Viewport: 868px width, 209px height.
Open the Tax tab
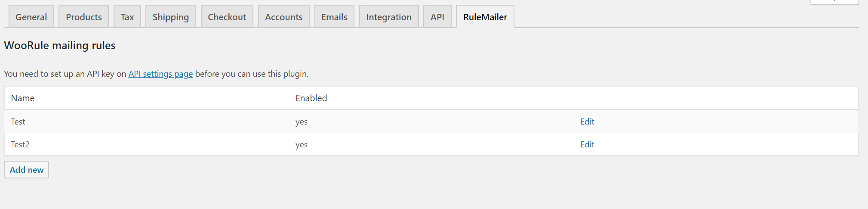click(x=127, y=17)
